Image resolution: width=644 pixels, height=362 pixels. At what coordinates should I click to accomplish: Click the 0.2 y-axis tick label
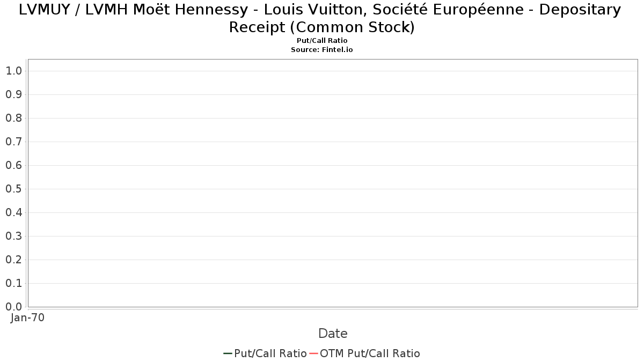pyautogui.click(x=13, y=260)
